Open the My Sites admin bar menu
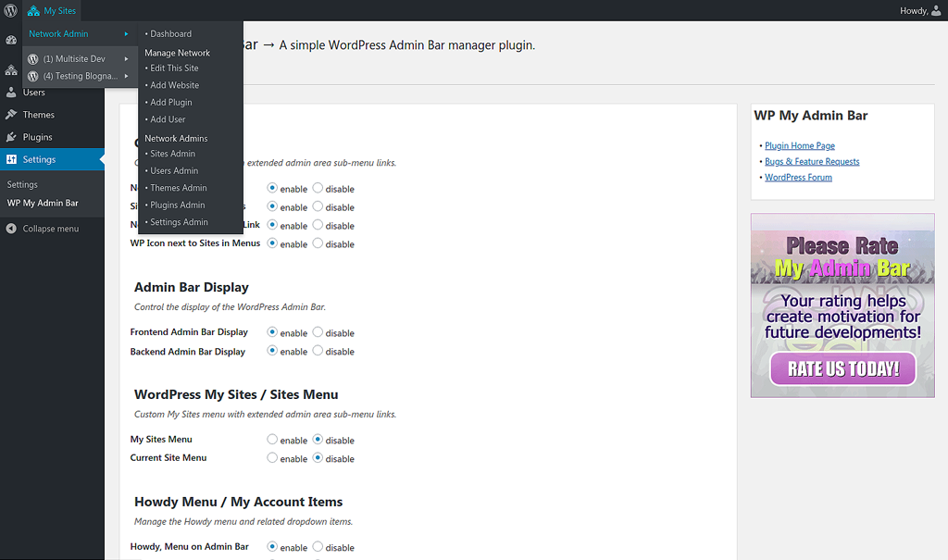 click(52, 11)
